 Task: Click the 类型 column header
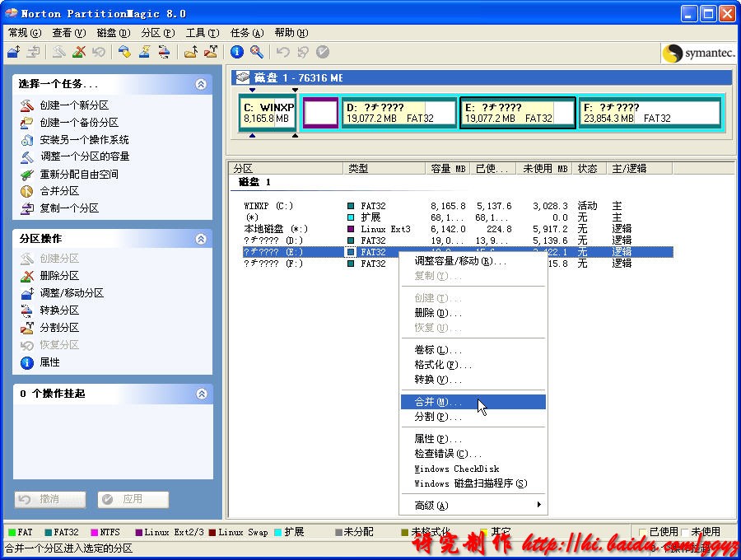coord(384,168)
